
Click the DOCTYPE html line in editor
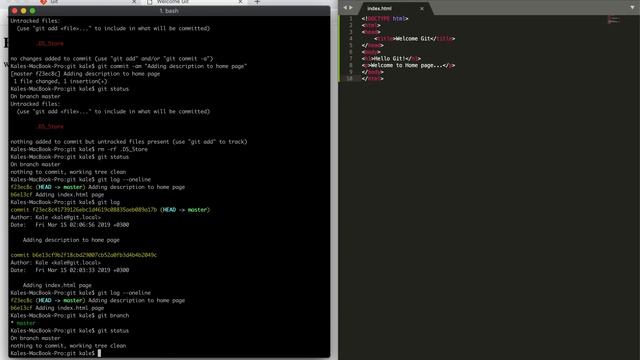385,18
